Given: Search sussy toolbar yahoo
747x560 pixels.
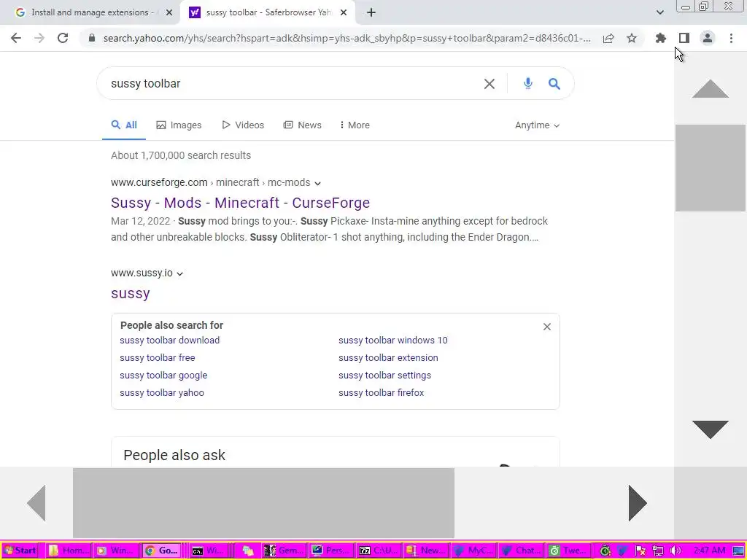Looking at the screenshot, I should point(161,393).
